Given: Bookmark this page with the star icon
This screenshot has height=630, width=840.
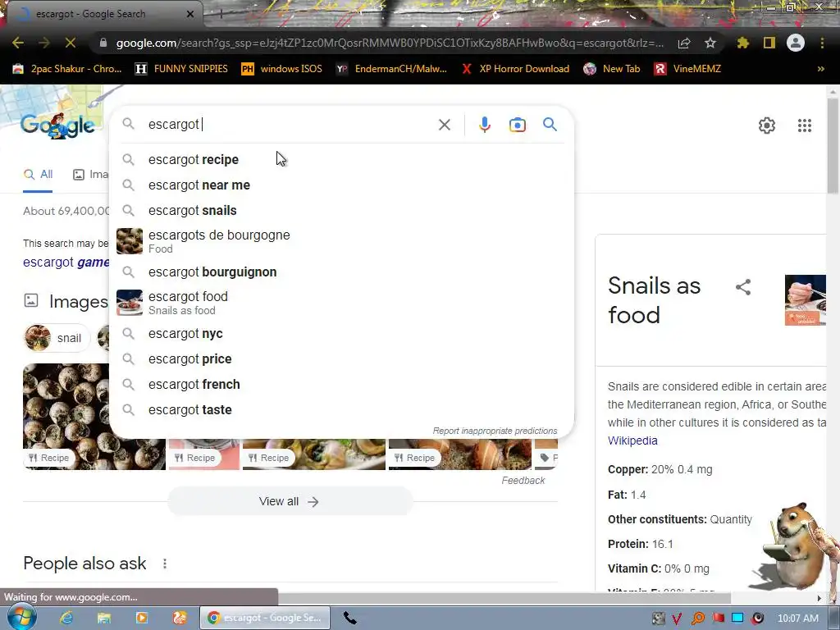Looking at the screenshot, I should (x=710, y=43).
